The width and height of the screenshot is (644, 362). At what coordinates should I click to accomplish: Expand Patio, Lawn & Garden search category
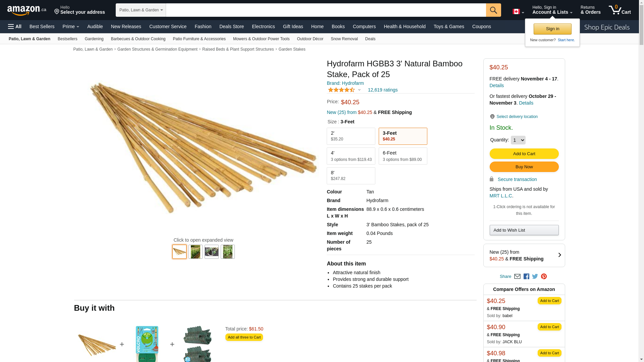click(x=141, y=10)
